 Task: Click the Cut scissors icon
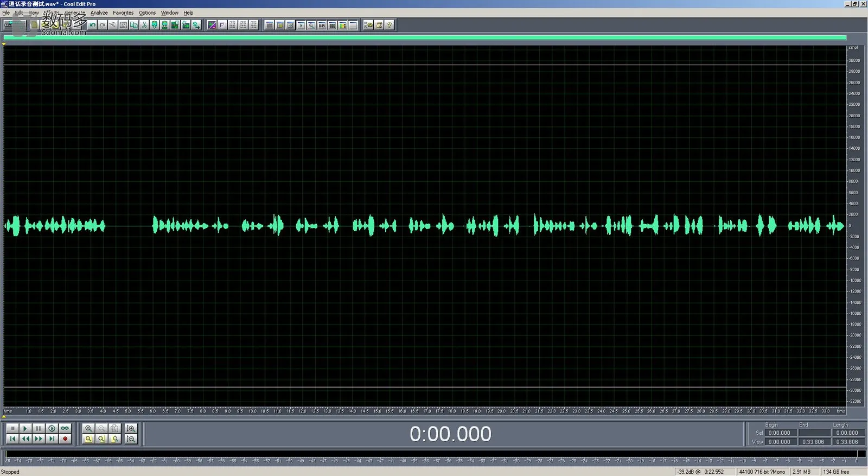pyautogui.click(x=144, y=25)
